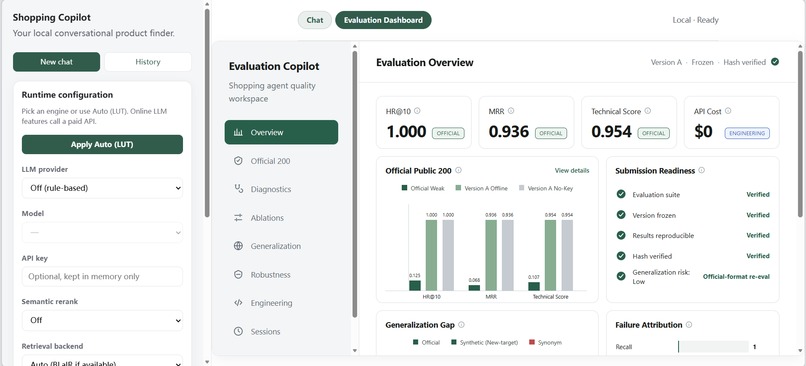Image resolution: width=806 pixels, height=366 pixels.
Task: Click the Official 200 shield check icon
Action: pyautogui.click(x=238, y=161)
